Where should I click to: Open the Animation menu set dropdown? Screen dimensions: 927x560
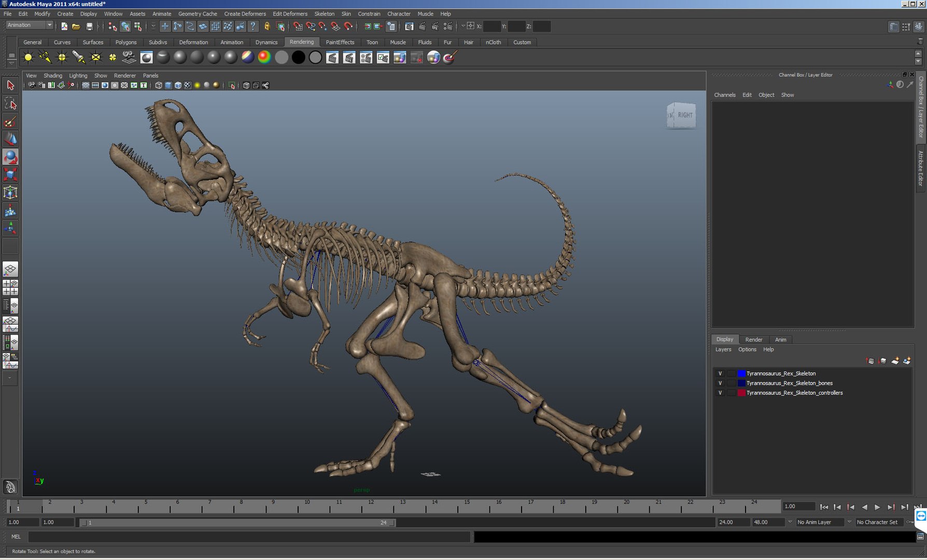30,25
